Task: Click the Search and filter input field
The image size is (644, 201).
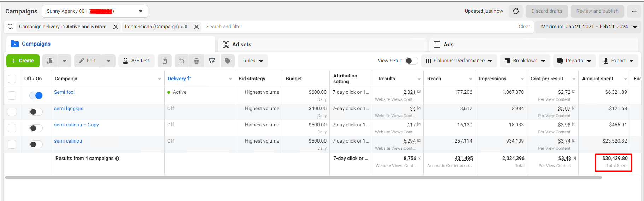Action: (x=361, y=27)
